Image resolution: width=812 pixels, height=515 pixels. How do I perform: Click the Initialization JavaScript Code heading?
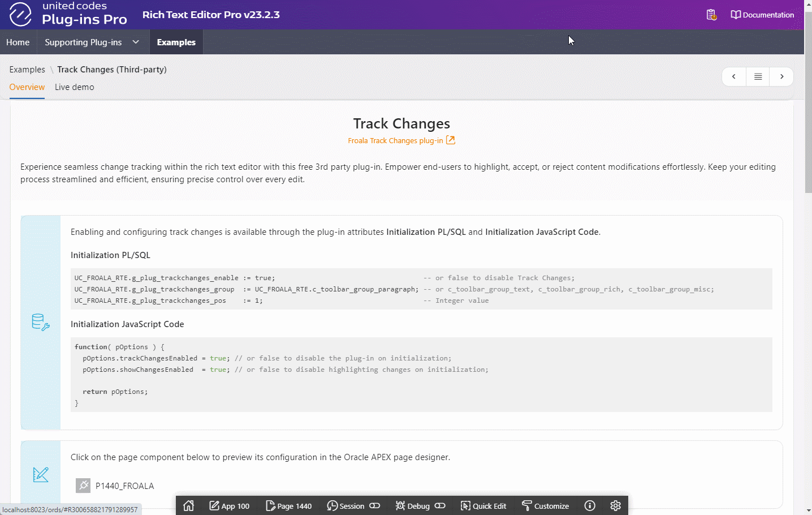(x=127, y=324)
